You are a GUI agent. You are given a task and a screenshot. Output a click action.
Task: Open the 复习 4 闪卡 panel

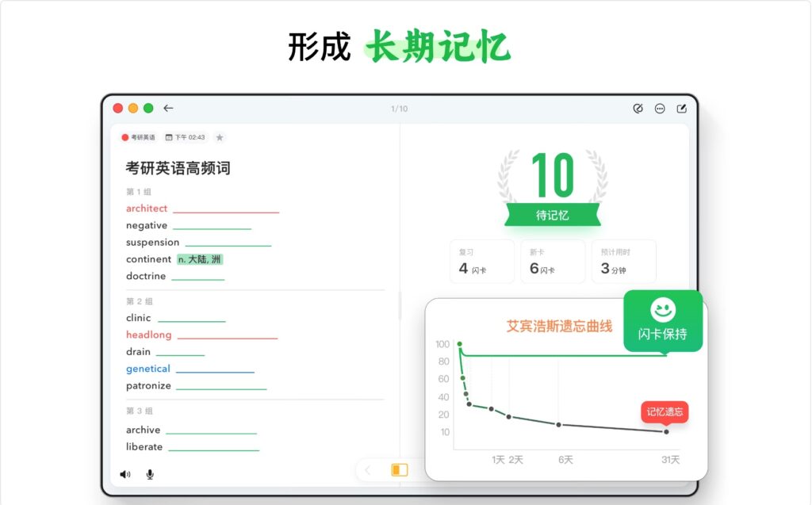tap(482, 262)
